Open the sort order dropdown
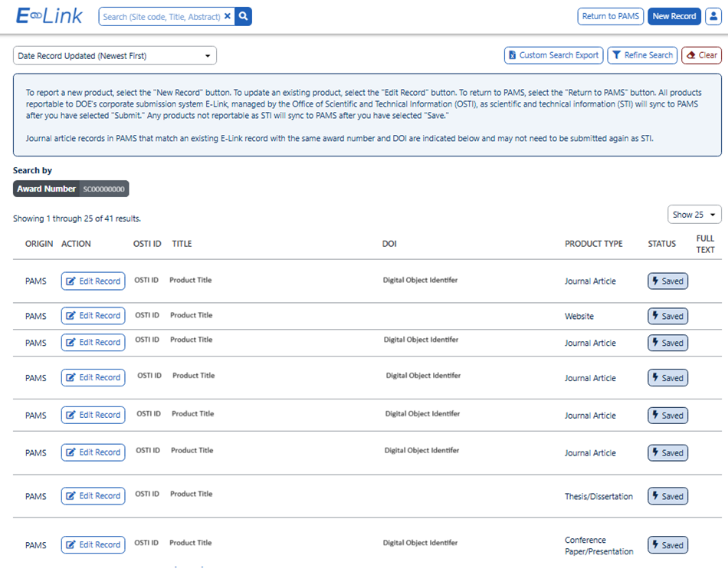728x572 pixels. click(115, 56)
